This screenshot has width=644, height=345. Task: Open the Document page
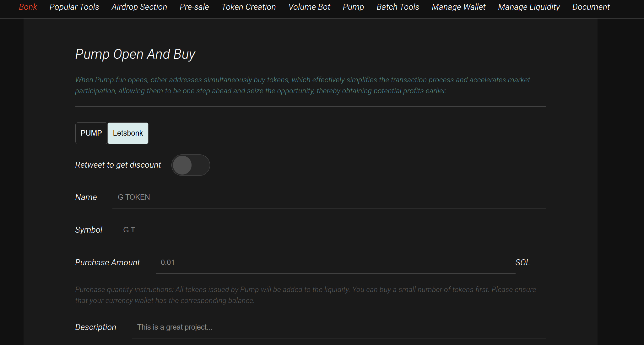591,7
